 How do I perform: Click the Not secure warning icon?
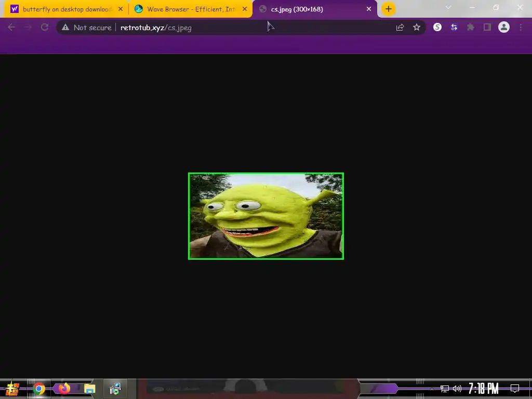coord(65,28)
